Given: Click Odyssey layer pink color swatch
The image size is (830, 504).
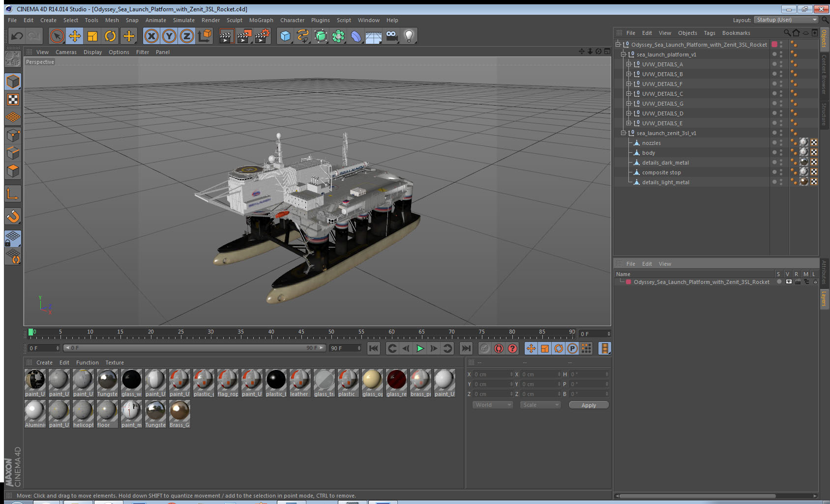Looking at the screenshot, I should 628,282.
